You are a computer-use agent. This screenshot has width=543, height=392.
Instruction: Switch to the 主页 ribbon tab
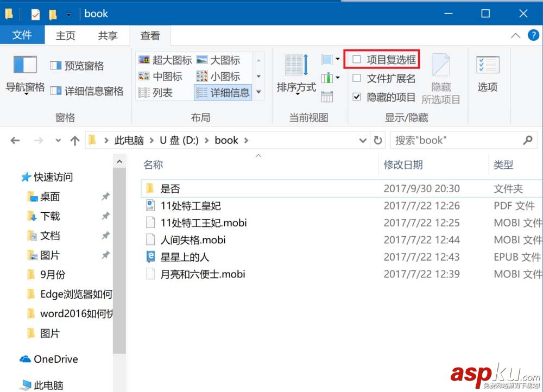pos(66,36)
